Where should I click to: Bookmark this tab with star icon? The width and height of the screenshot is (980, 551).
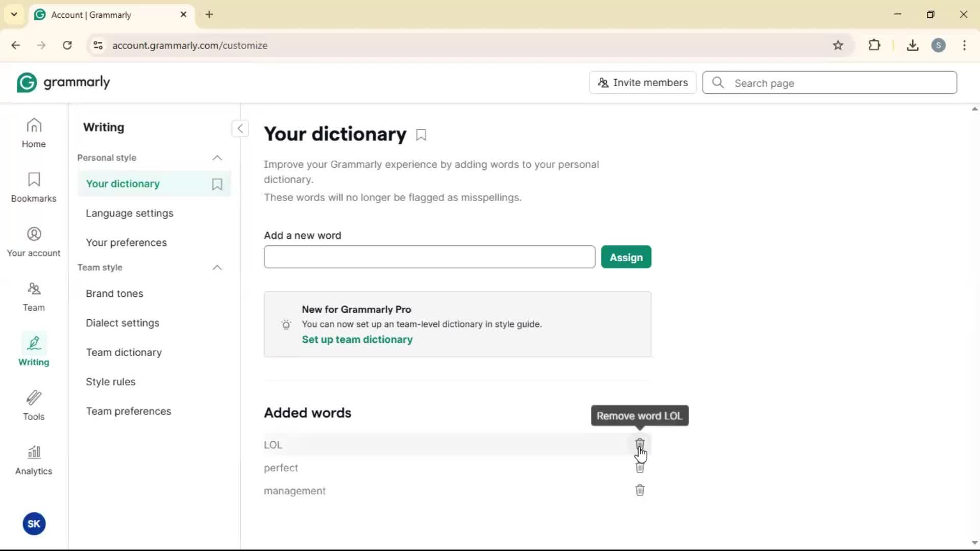pos(838,45)
